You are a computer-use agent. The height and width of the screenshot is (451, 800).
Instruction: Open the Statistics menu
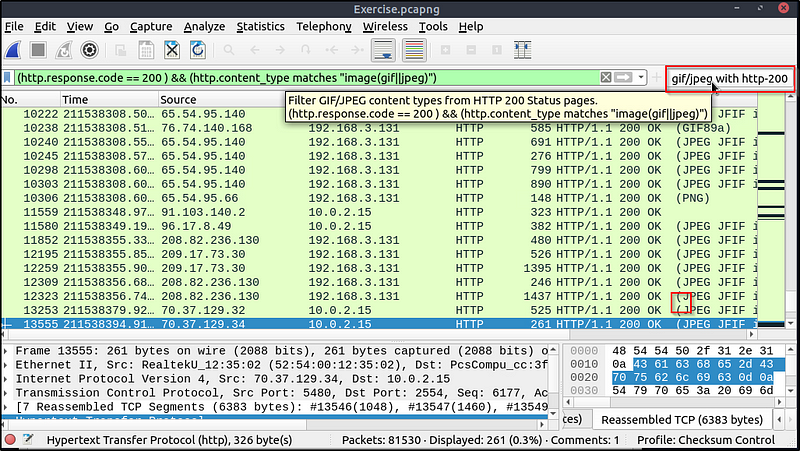pos(260,26)
